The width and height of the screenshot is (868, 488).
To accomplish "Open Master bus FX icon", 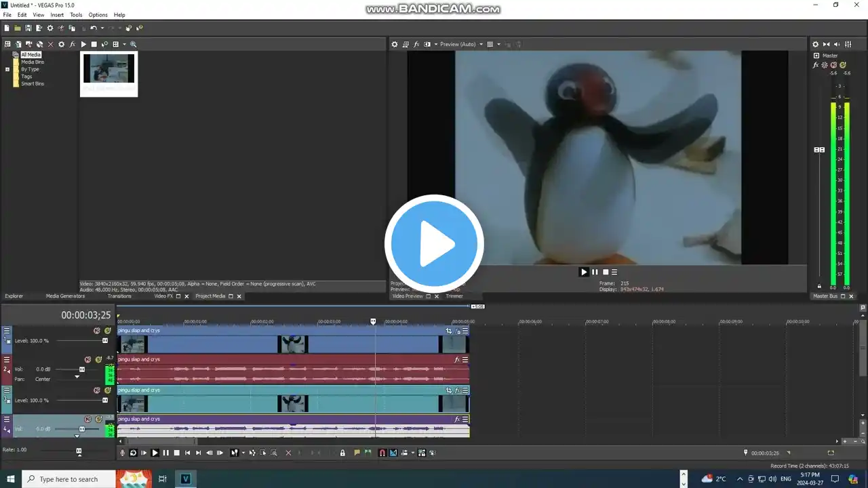I will 816,65.
